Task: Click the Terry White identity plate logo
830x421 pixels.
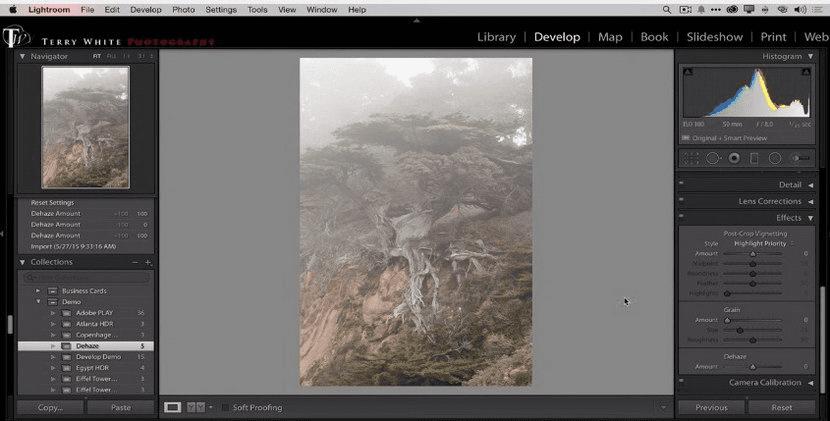Action: point(16,38)
